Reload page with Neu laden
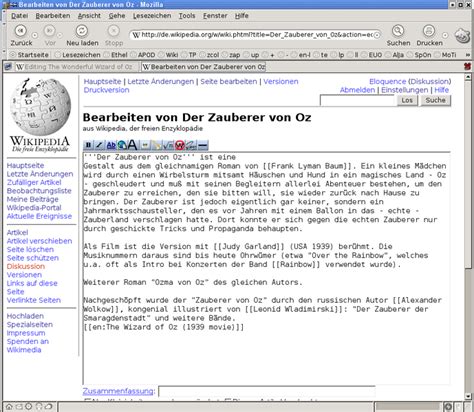474x412 pixels. [82, 35]
